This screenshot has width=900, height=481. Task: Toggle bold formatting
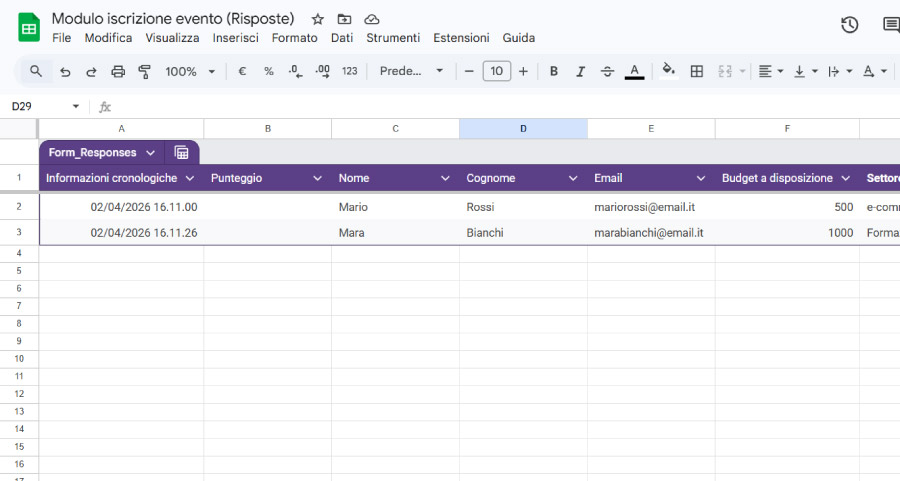point(553,71)
